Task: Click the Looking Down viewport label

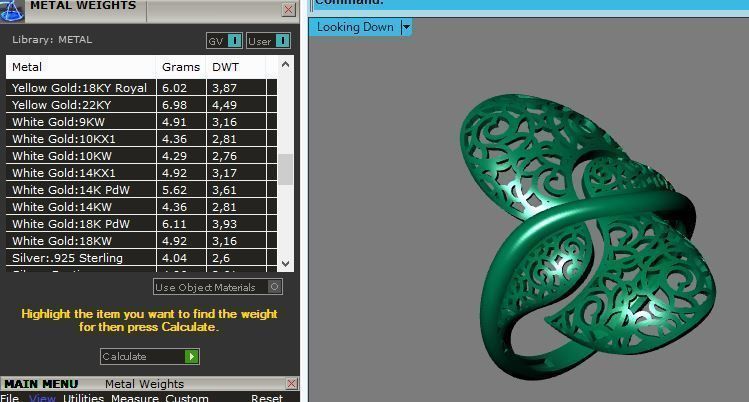Action: [x=355, y=27]
